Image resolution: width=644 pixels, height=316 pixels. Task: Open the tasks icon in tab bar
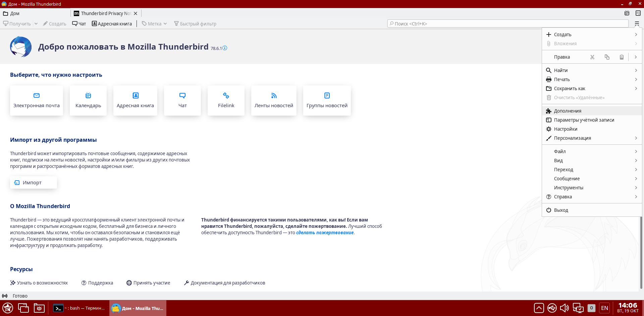click(x=638, y=13)
